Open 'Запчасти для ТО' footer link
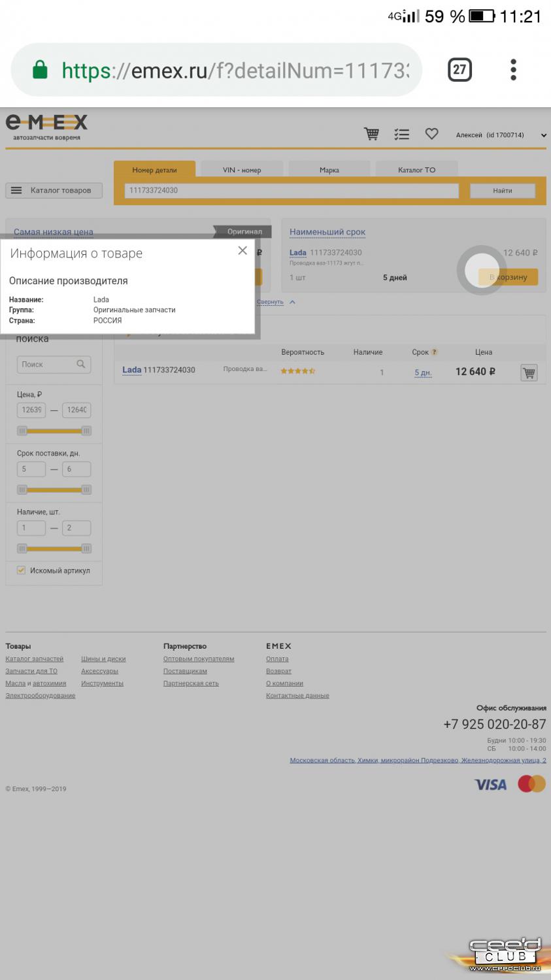Screen dimensions: 551x980 tap(31, 671)
